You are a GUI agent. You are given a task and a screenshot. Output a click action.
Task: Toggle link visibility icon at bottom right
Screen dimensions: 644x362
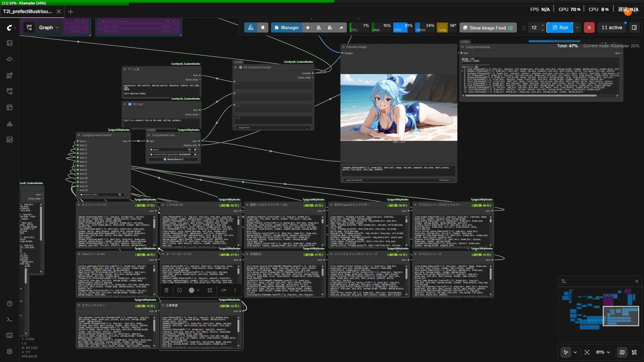pyautogui.click(x=634, y=352)
